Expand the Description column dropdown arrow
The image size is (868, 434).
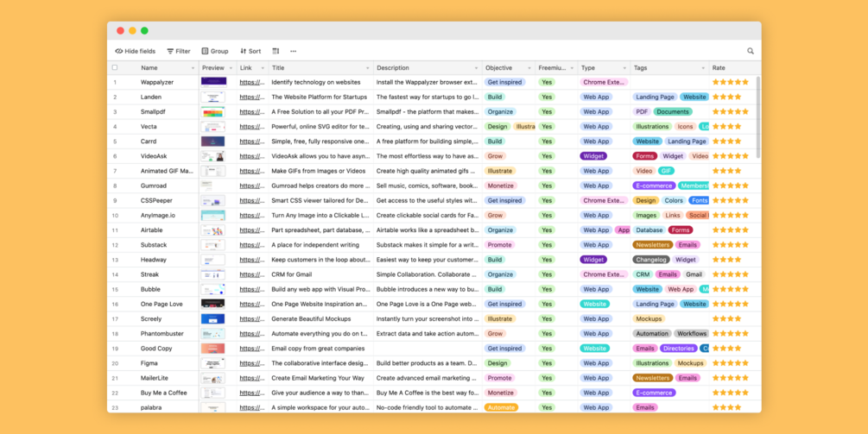pyautogui.click(x=476, y=68)
